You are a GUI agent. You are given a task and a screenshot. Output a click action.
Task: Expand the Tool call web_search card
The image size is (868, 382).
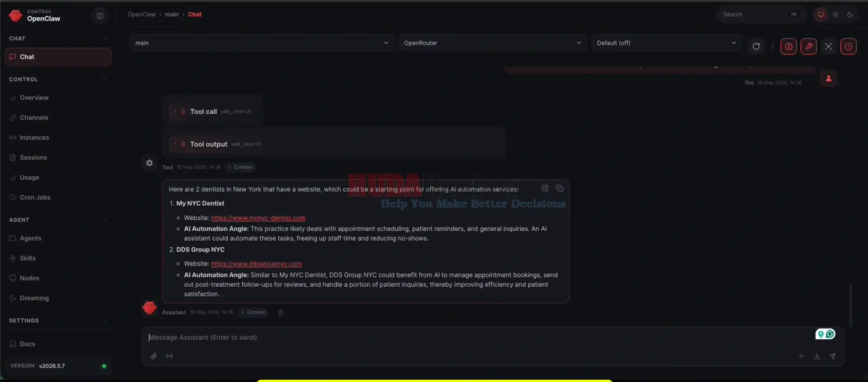point(212,111)
